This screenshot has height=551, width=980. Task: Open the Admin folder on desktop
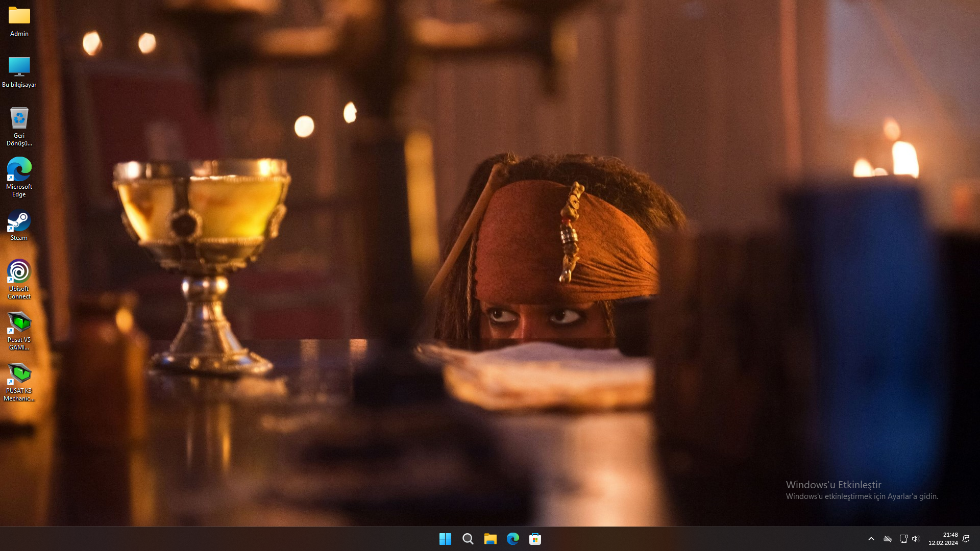19,21
